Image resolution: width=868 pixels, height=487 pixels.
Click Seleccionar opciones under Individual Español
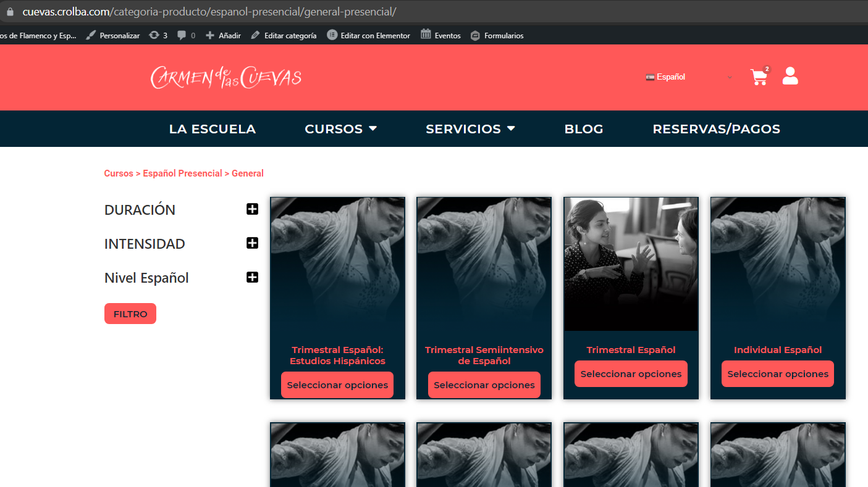pyautogui.click(x=778, y=373)
